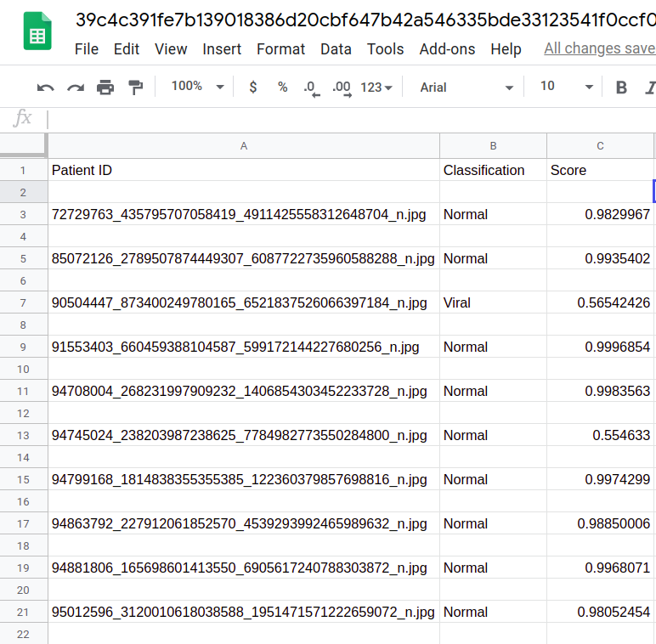Select row 7 header
656x644 pixels.
tap(23, 302)
